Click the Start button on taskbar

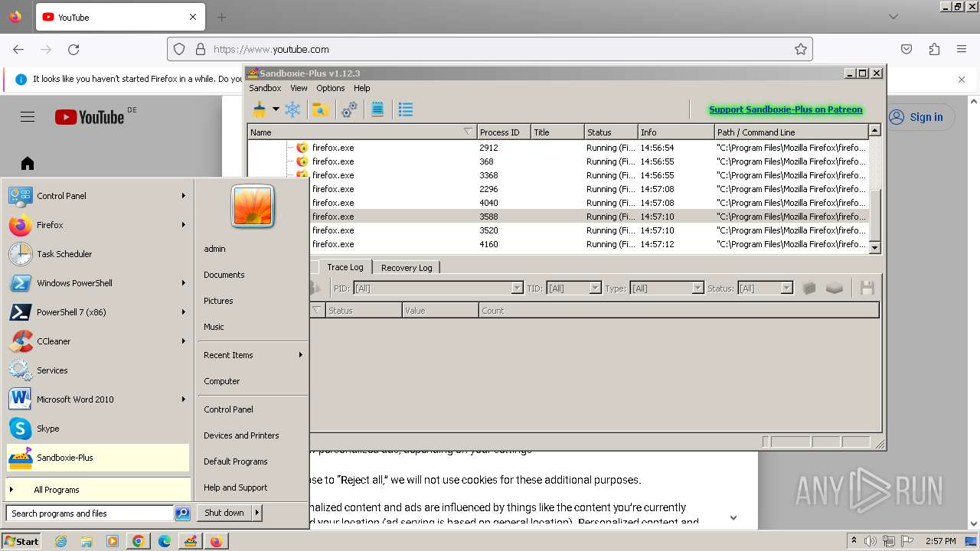21,541
